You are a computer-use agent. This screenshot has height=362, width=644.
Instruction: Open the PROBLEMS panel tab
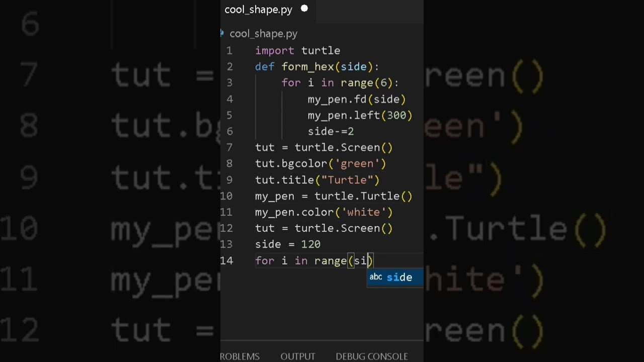240,356
